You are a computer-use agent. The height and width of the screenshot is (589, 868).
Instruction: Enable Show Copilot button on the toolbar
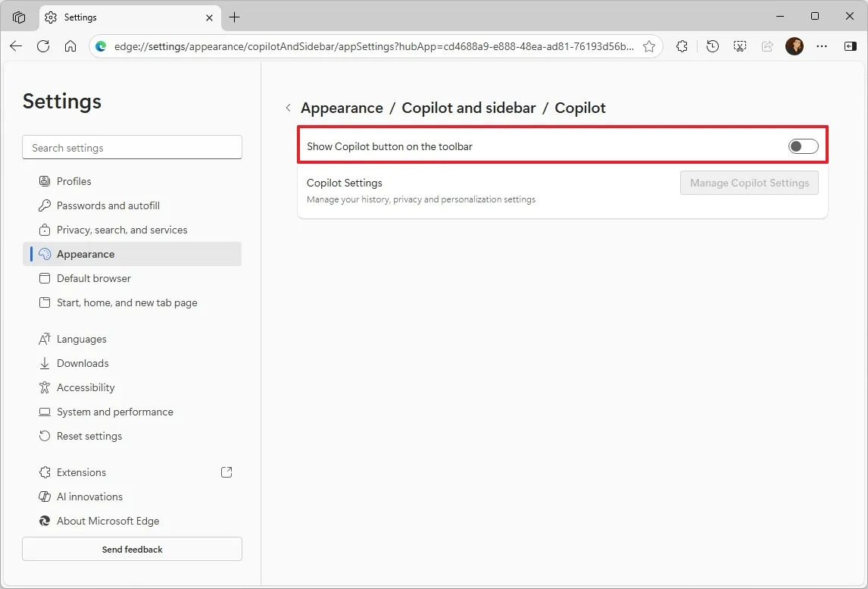[x=803, y=146]
